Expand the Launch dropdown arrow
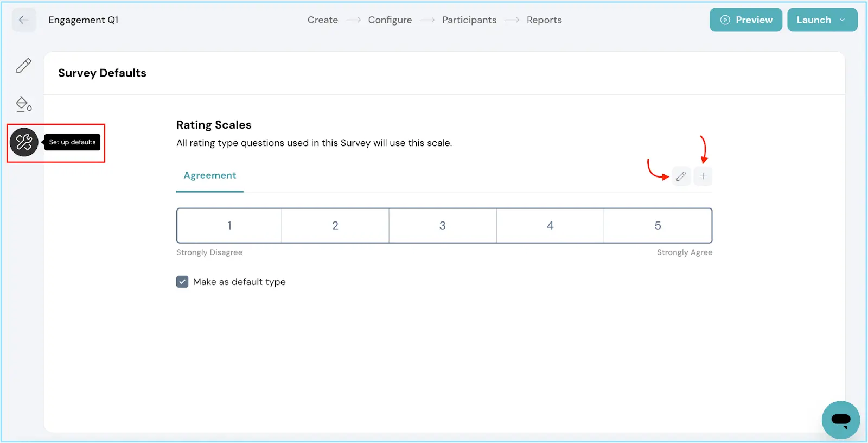The height and width of the screenshot is (443, 868). 843,20
